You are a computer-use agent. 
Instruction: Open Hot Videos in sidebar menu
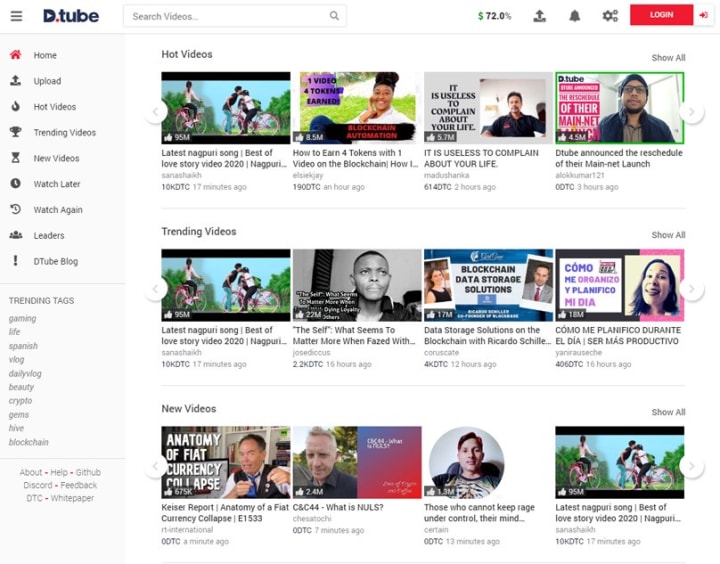click(62, 107)
